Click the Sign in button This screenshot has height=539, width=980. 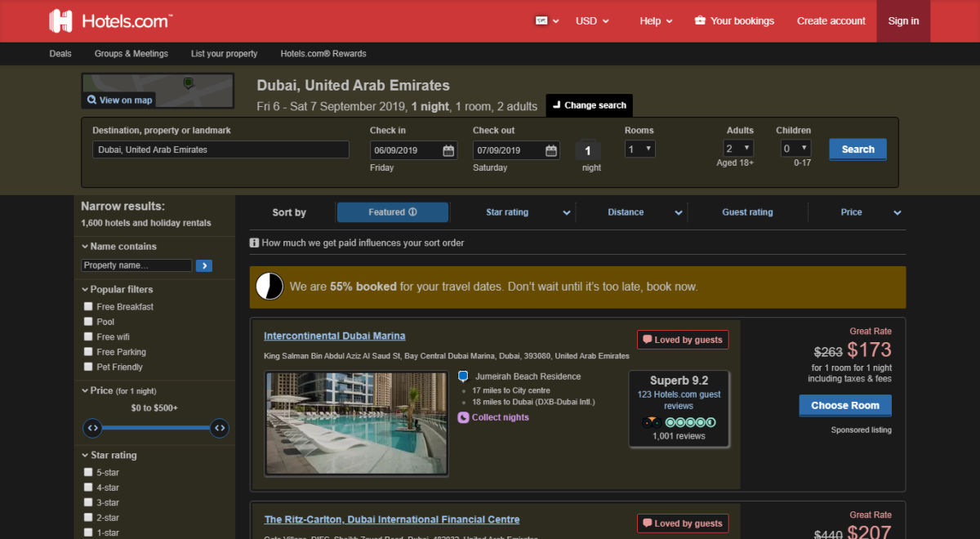click(903, 21)
